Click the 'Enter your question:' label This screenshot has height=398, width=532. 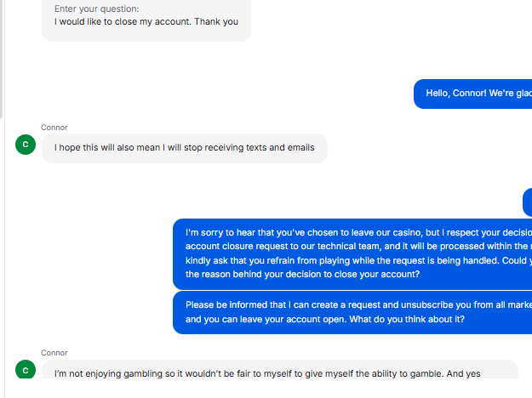96,9
